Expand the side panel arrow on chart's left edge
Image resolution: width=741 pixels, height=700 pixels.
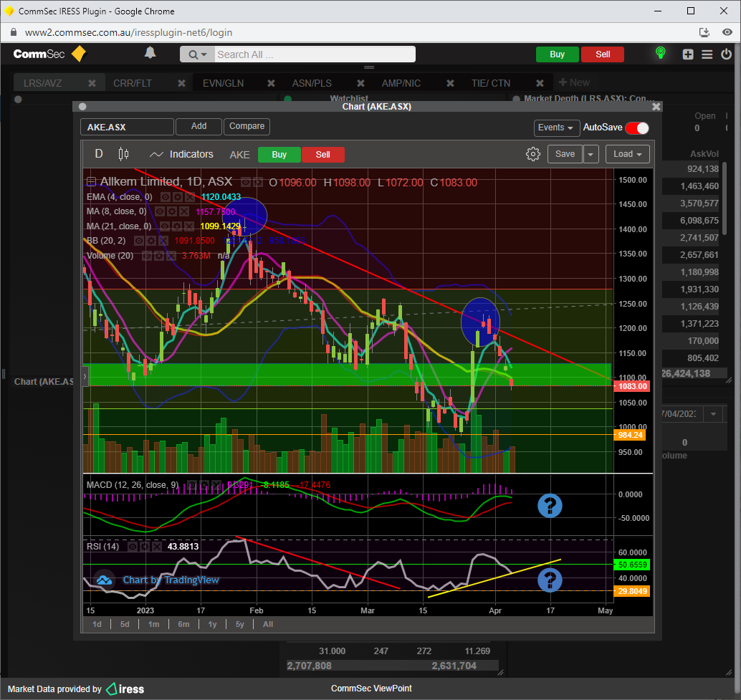pos(85,376)
